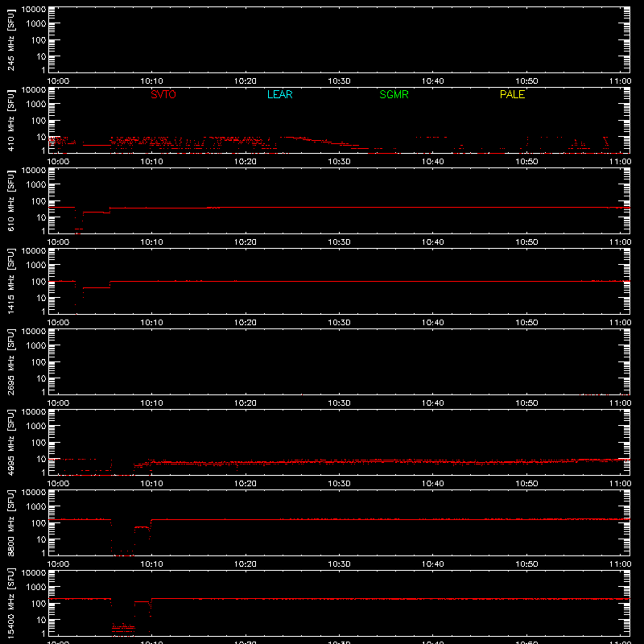
Task: Click 10:30 time label under 1415 MHz panel
Action: point(339,323)
